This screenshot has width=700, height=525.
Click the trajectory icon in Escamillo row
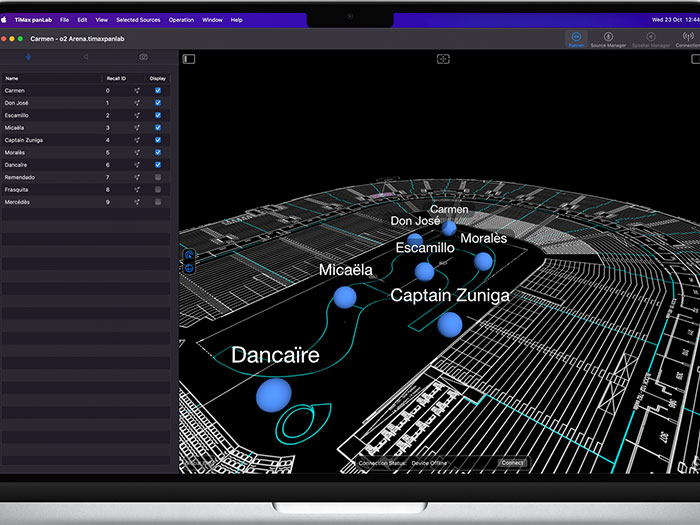click(x=137, y=116)
